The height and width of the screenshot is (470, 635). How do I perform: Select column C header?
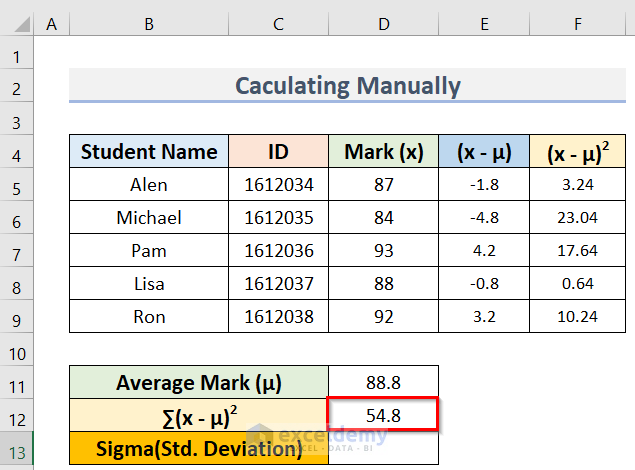click(279, 24)
